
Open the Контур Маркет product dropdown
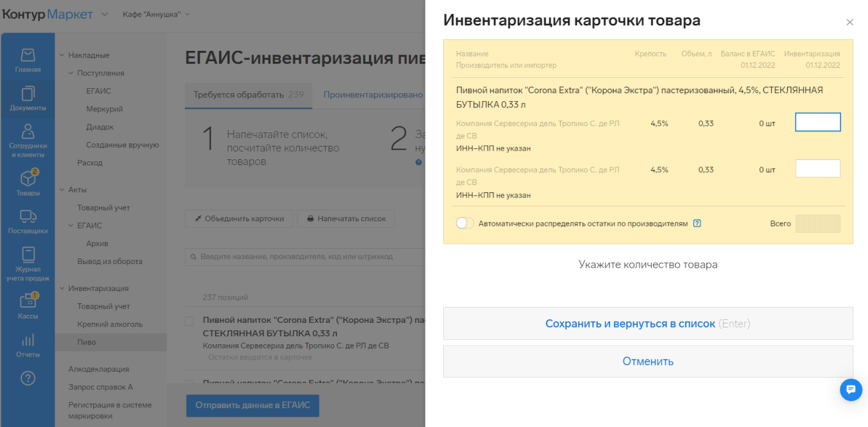tap(104, 14)
